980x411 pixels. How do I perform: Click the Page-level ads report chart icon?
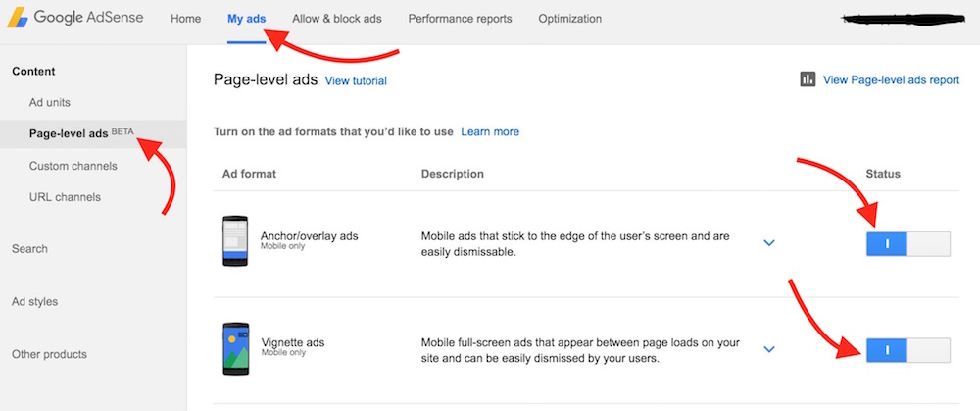(x=808, y=80)
